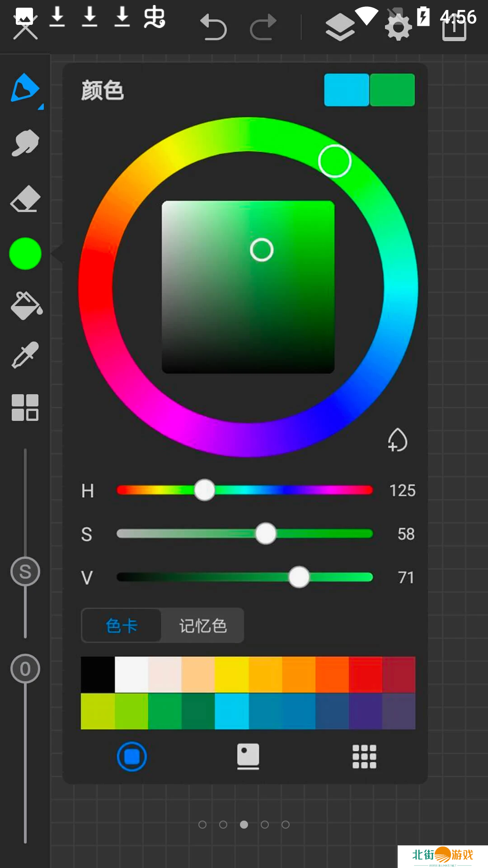Select the pen brush tool

point(25,88)
